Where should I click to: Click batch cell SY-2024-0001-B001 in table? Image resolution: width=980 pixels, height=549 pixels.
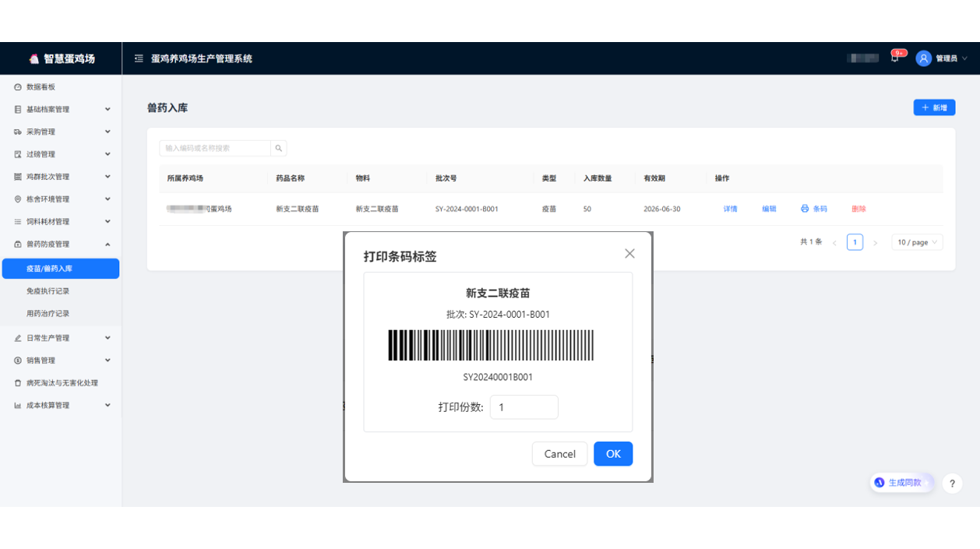pyautogui.click(x=467, y=209)
